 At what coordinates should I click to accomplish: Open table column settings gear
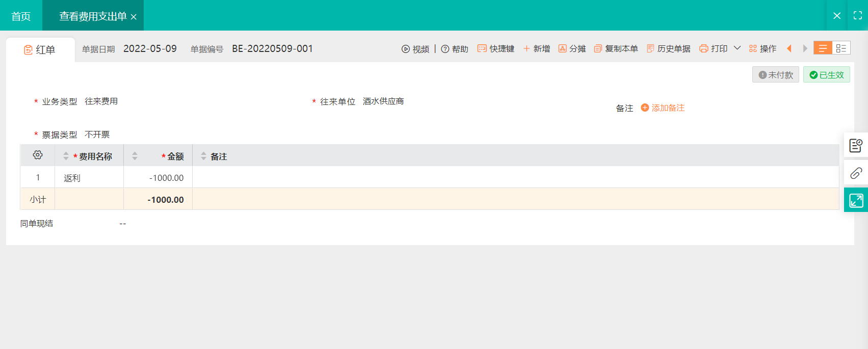pos(38,155)
